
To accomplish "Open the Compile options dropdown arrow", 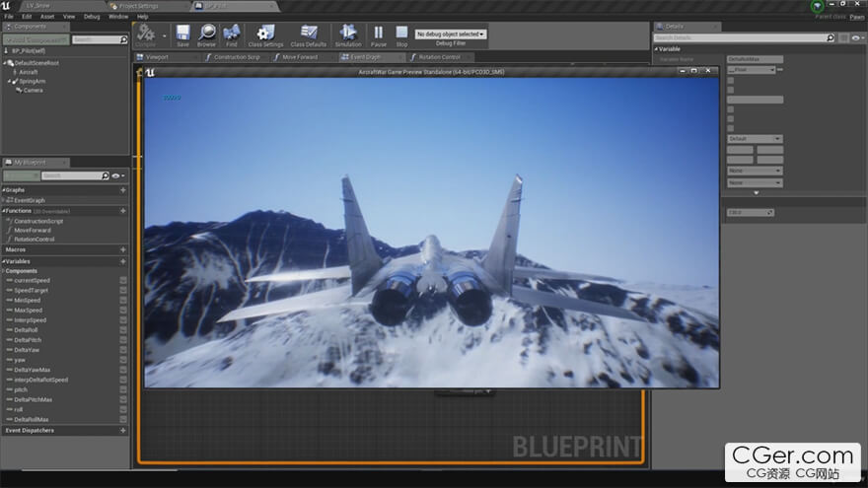I will coord(165,35).
